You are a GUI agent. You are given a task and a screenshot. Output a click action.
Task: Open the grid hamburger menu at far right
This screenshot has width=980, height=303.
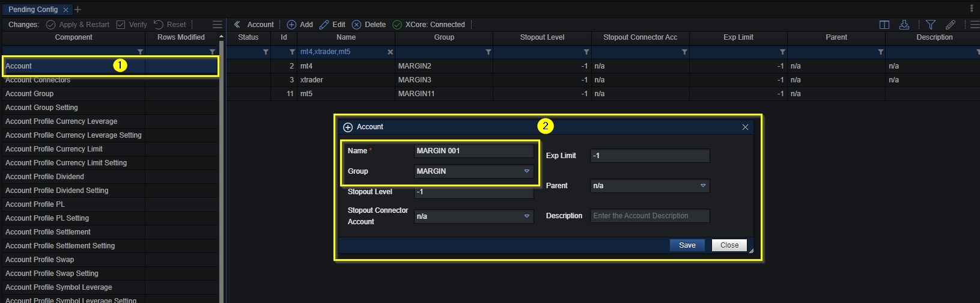click(975, 25)
